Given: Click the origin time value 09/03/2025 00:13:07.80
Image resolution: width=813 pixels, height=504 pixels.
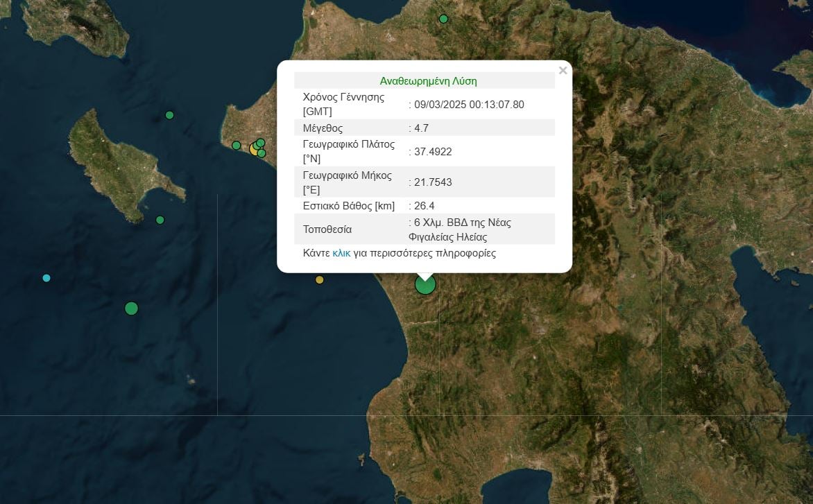Looking at the screenshot, I should coord(469,104).
